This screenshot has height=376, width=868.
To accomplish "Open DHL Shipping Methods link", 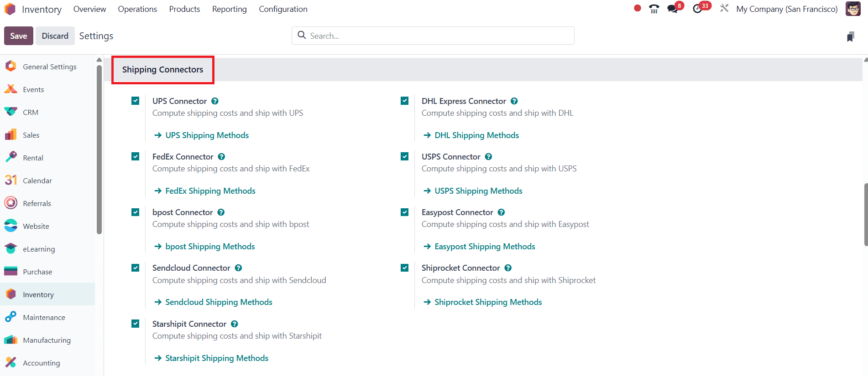I will coord(471,135).
